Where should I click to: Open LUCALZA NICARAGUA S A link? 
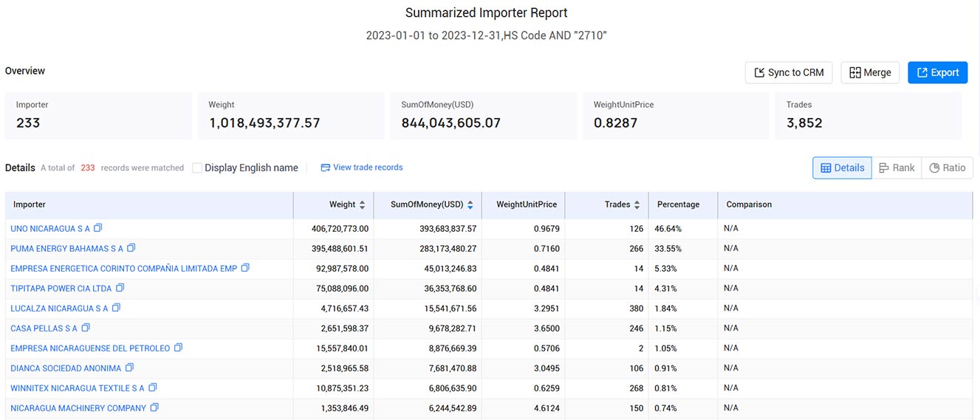(59, 309)
